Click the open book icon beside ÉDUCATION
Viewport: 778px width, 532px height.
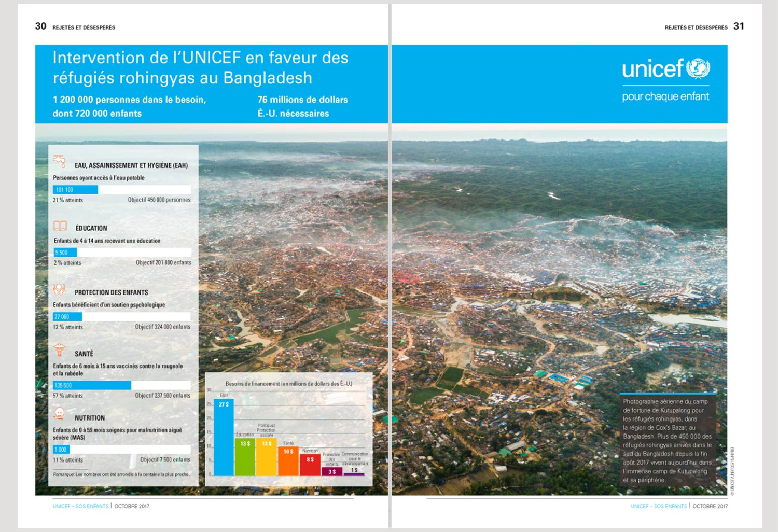point(60,226)
